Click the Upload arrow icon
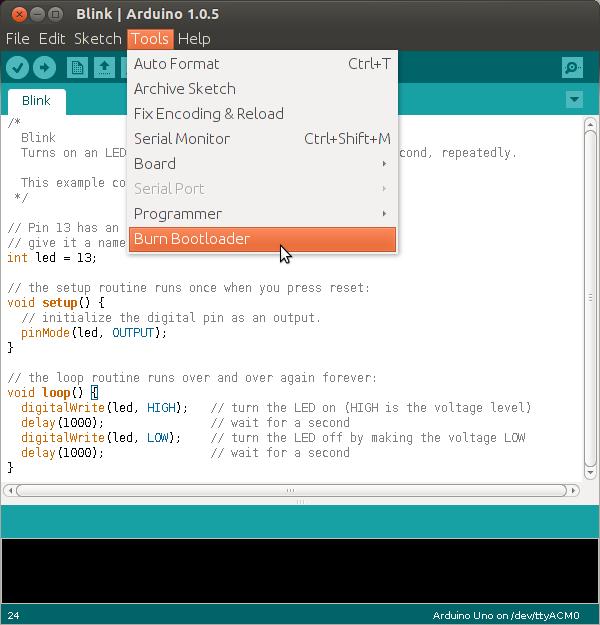This screenshot has width=600, height=625. (x=44, y=67)
